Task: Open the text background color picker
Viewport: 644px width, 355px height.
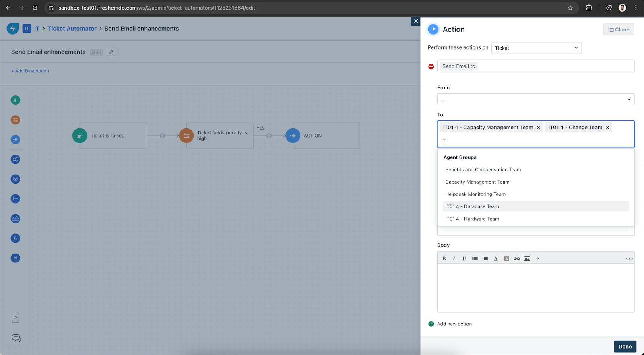Action: 506,258
